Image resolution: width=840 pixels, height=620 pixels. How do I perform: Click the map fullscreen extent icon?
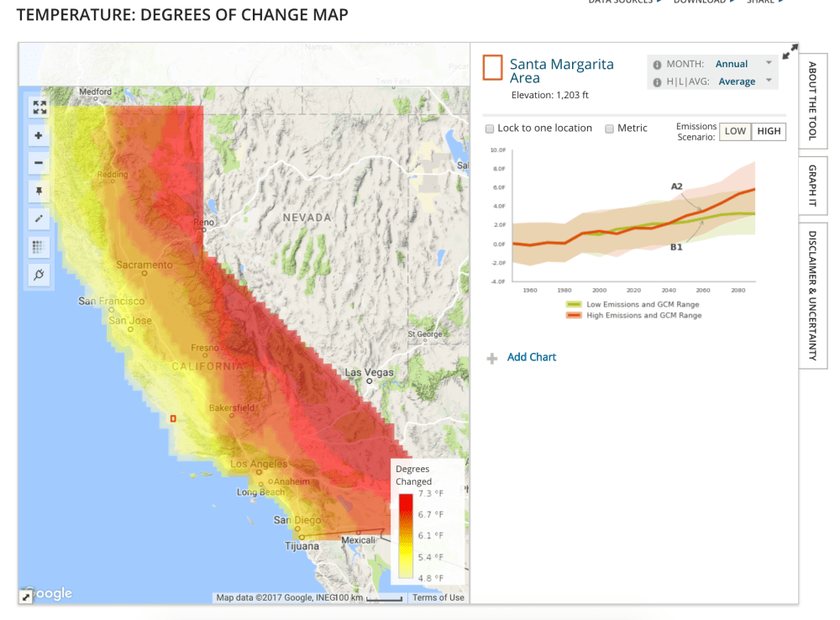39,108
